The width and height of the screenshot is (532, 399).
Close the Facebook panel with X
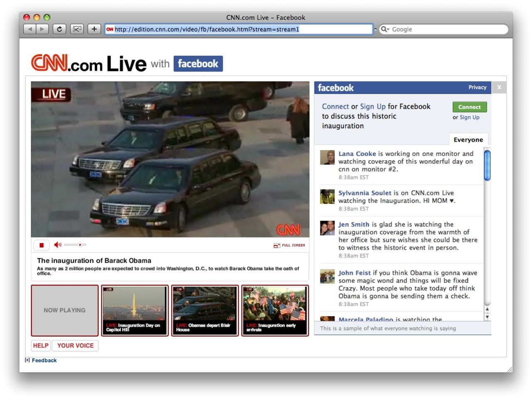pos(499,87)
